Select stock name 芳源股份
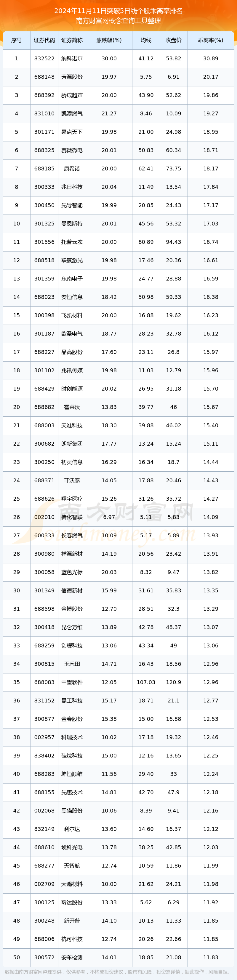The image size is (237, 980). click(72, 77)
